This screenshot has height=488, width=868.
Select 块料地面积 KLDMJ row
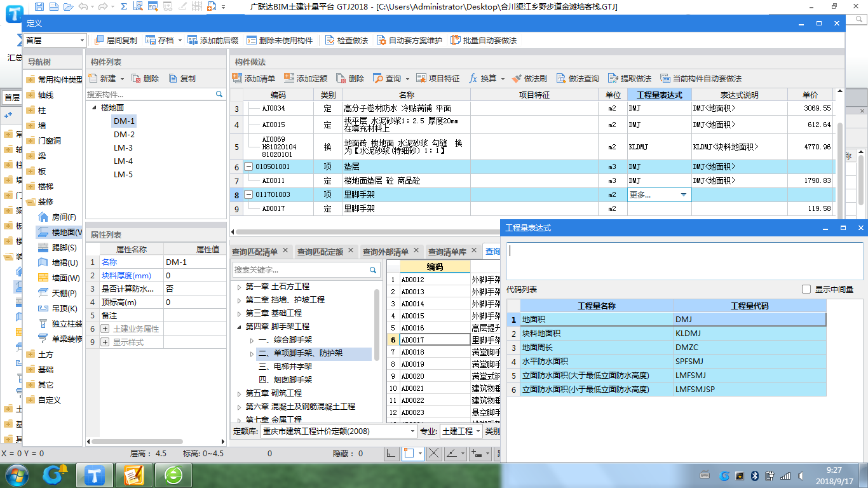(x=667, y=333)
